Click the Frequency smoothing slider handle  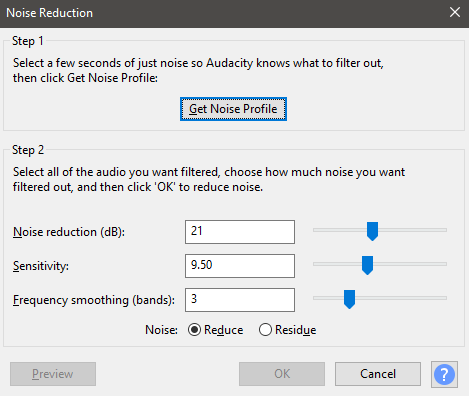pos(349,299)
